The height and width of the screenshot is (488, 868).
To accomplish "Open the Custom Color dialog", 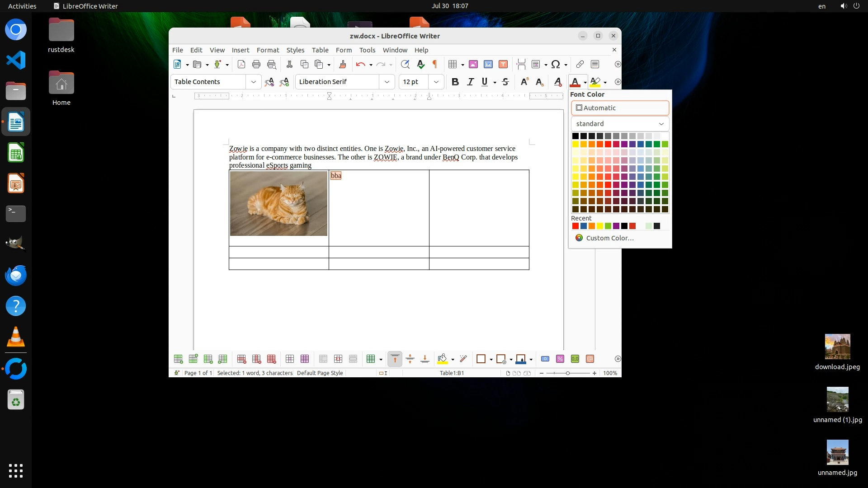I will [609, 238].
